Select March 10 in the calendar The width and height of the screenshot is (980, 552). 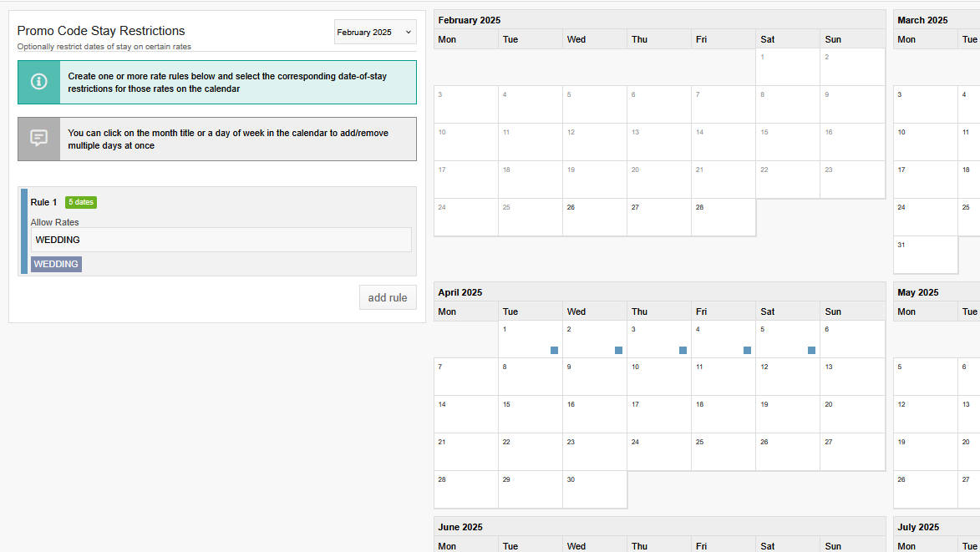[926, 142]
